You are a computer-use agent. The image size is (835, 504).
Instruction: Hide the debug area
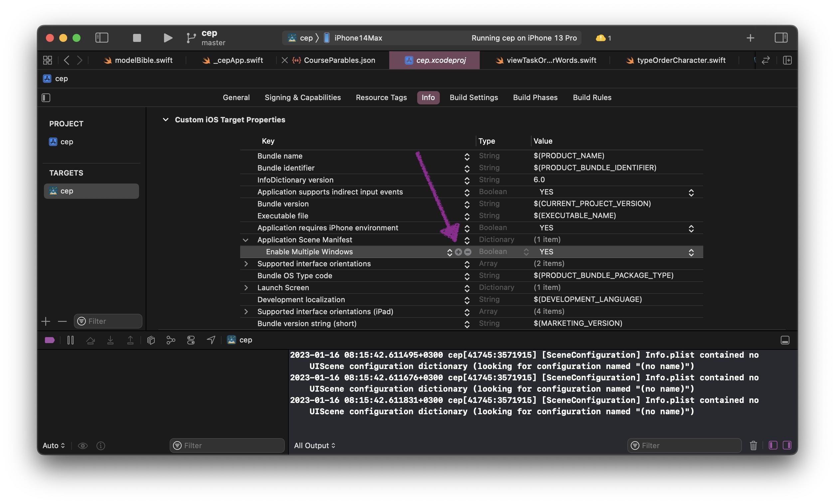785,340
